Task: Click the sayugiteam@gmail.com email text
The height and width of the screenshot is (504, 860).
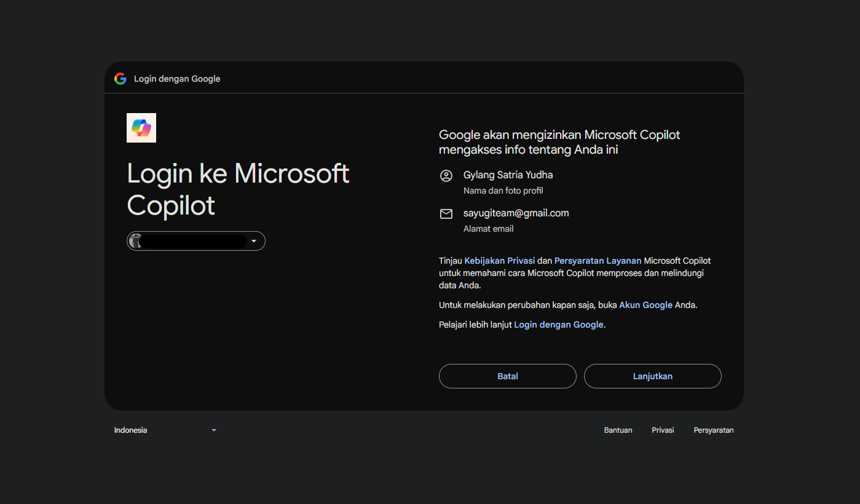Action: (516, 213)
